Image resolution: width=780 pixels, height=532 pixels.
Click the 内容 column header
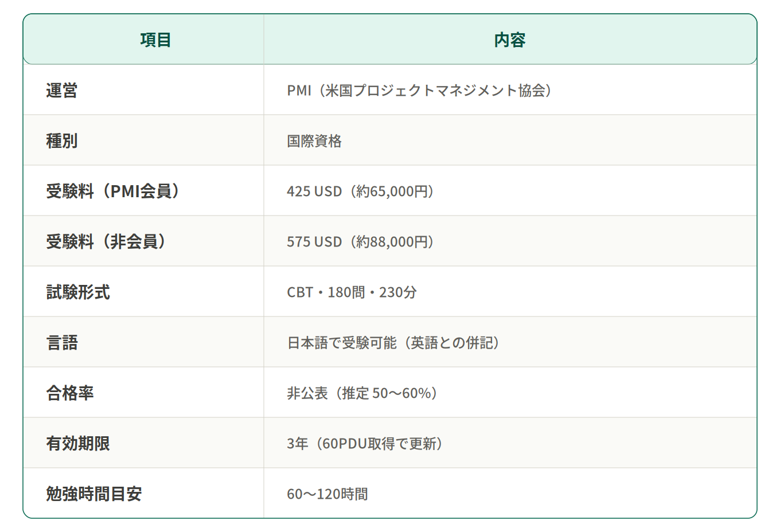pos(510,40)
